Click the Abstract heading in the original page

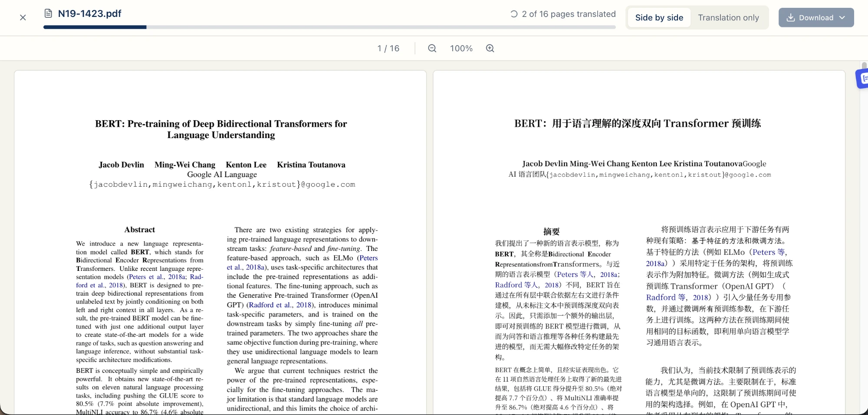[x=139, y=230]
